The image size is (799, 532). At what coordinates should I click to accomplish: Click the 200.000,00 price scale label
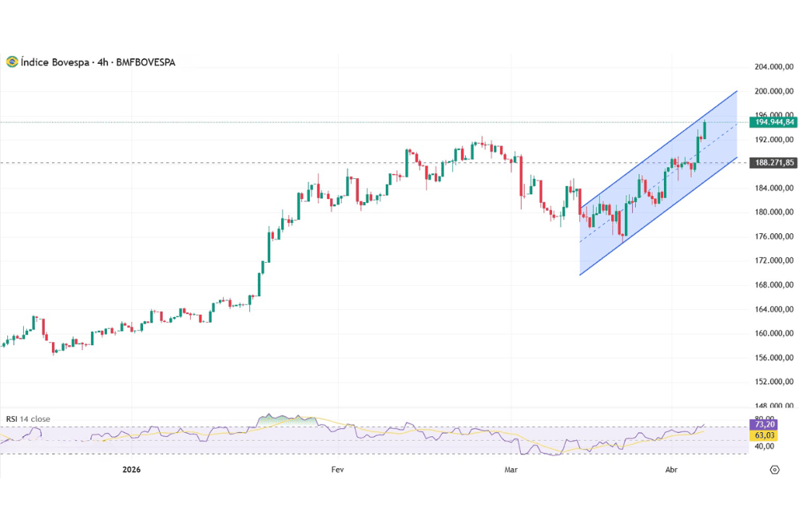pyautogui.click(x=773, y=91)
